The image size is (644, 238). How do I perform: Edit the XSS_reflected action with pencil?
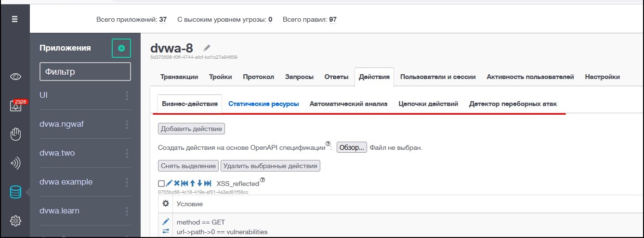(x=169, y=183)
